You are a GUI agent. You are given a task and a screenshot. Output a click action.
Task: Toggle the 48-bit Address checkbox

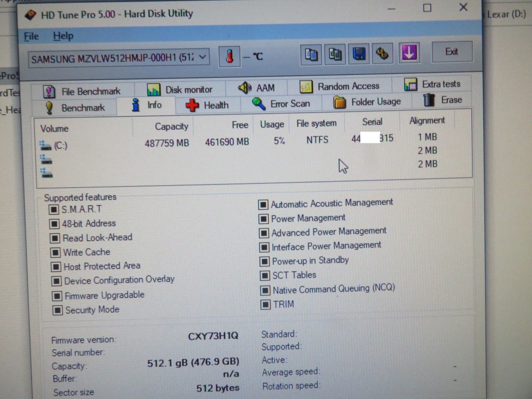(54, 223)
